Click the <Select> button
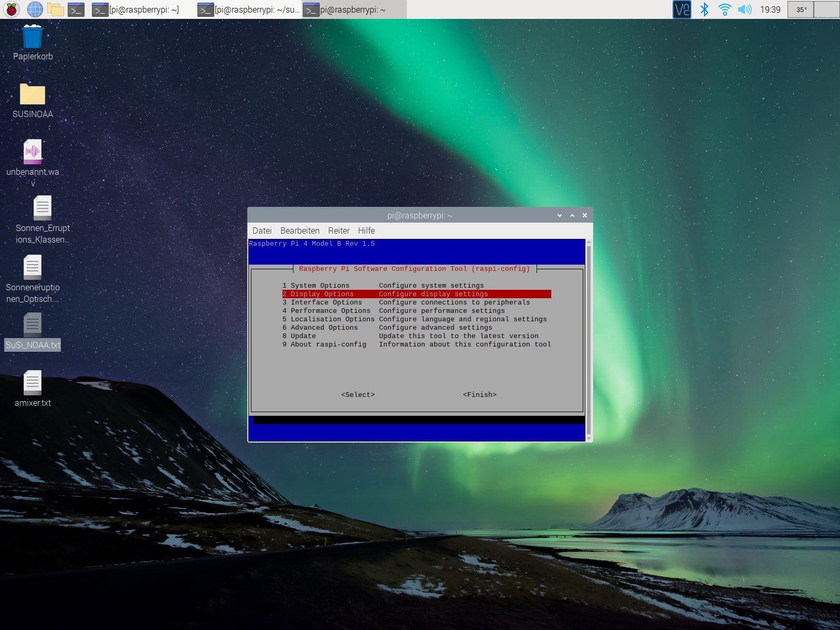Screen dimensions: 840x630 [x=358, y=395]
